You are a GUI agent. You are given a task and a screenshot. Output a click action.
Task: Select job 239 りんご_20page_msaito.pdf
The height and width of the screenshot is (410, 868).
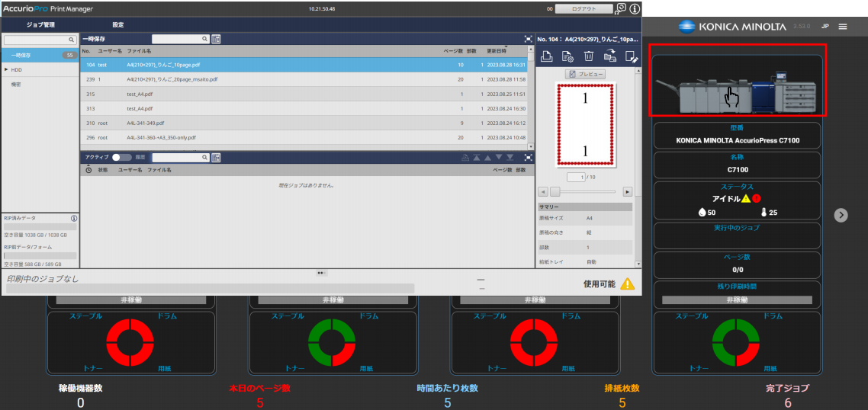click(x=304, y=79)
